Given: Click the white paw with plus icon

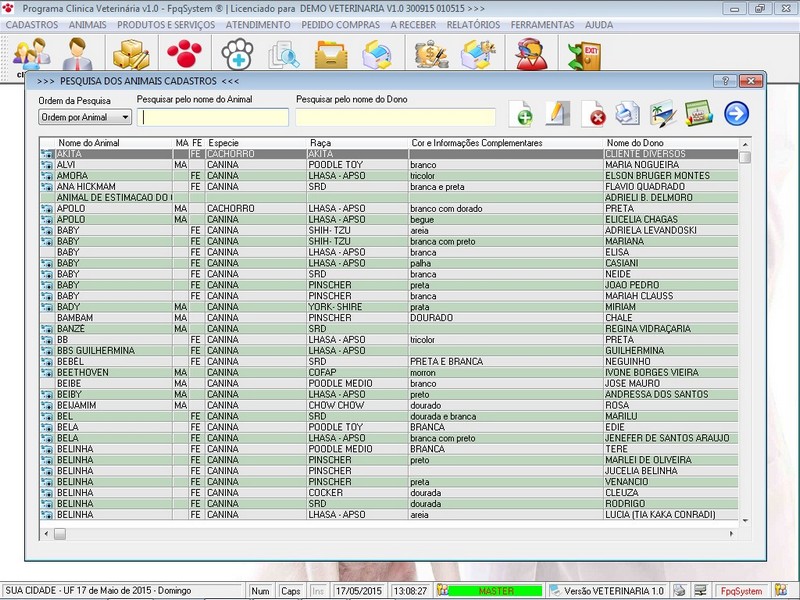Looking at the screenshot, I should (238, 54).
